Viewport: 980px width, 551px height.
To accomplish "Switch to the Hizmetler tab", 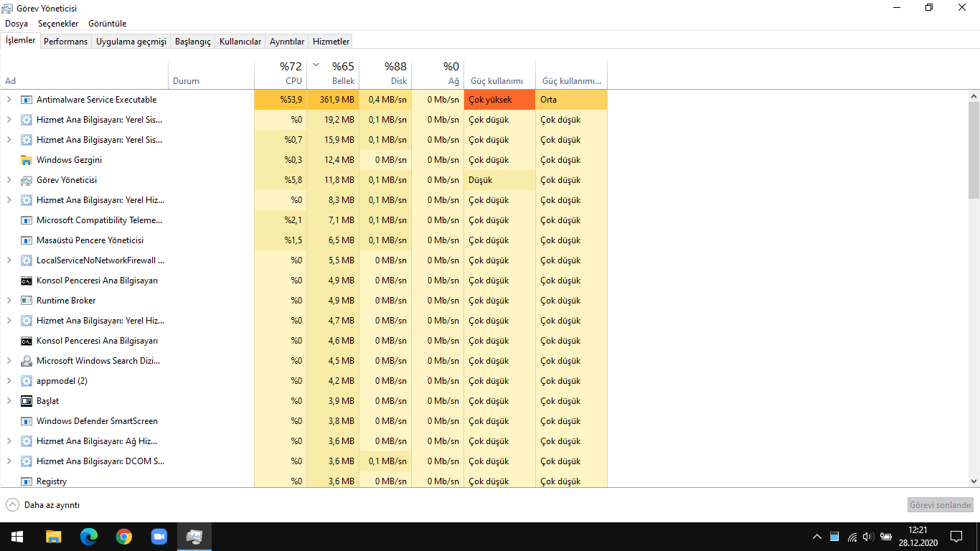I will [331, 42].
